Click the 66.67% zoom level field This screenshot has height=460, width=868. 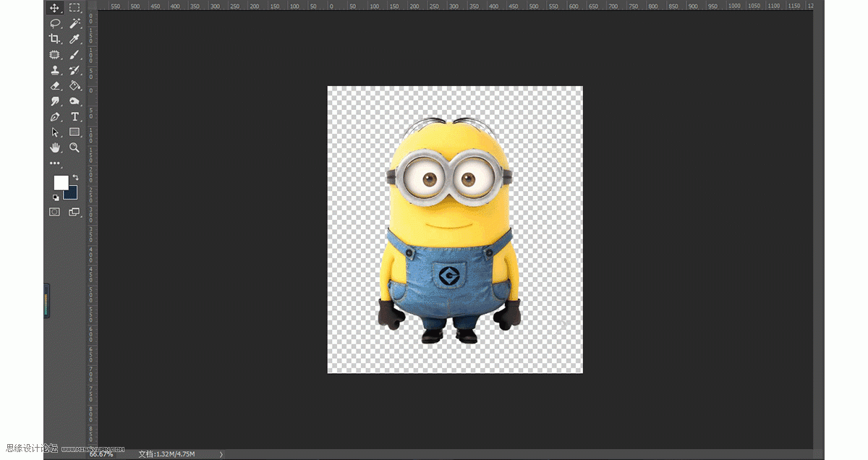101,453
